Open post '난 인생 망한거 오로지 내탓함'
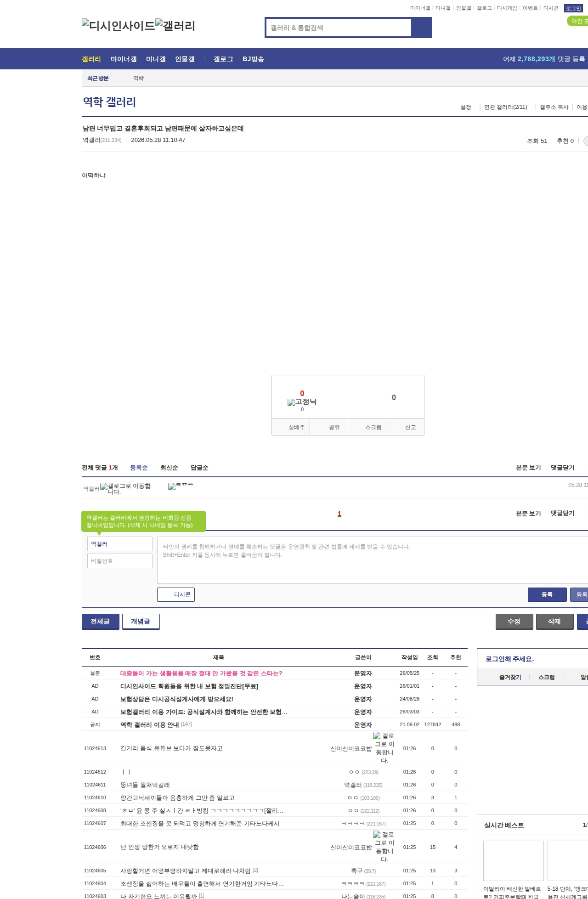Screen dimensions: 588x899 tap(159, 847)
